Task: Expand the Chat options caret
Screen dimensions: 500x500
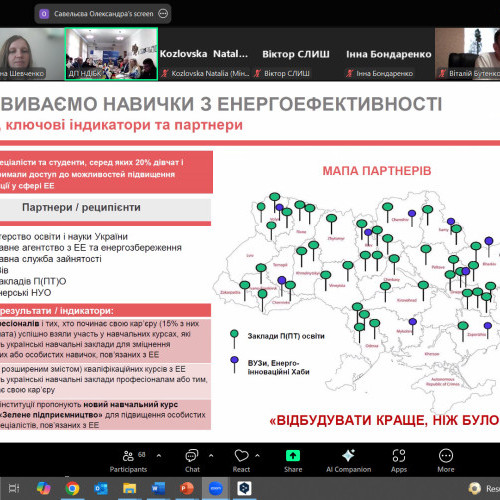Action: point(211,455)
